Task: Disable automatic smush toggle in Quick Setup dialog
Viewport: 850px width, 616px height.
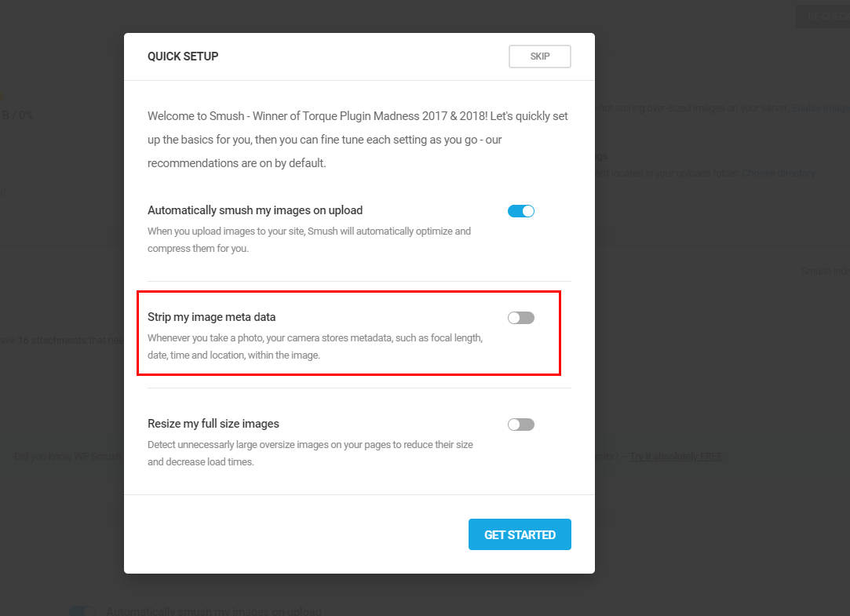Action: 521,211
